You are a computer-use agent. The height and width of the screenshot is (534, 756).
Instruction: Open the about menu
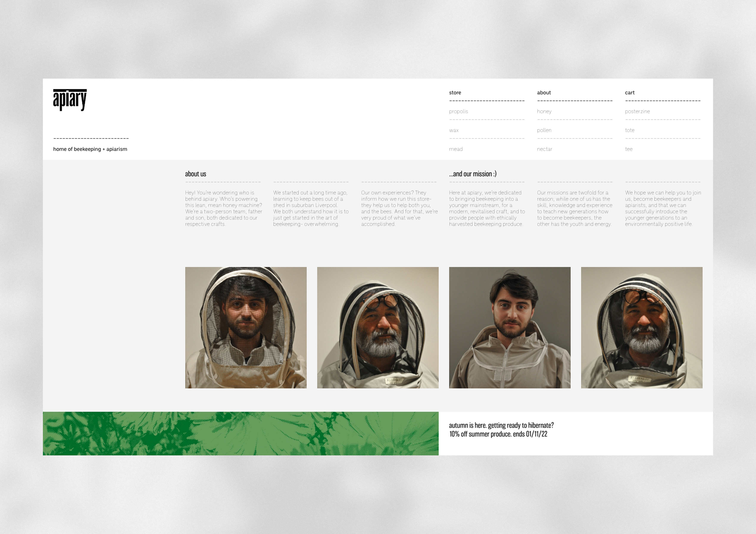tap(544, 93)
